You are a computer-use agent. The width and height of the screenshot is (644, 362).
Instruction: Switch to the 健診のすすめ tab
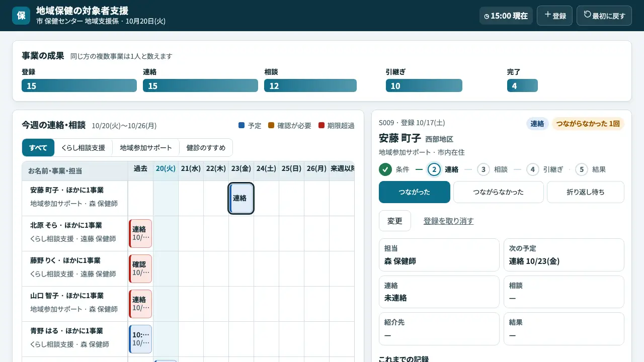(x=206, y=148)
